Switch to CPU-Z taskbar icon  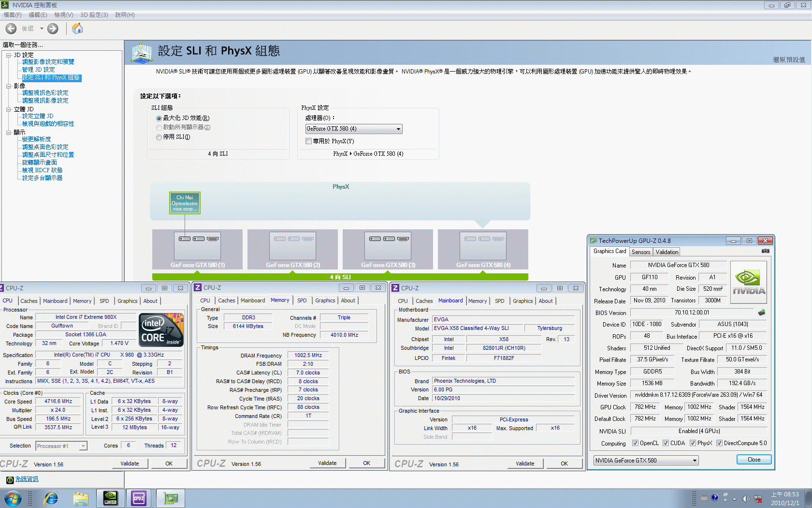click(139, 498)
